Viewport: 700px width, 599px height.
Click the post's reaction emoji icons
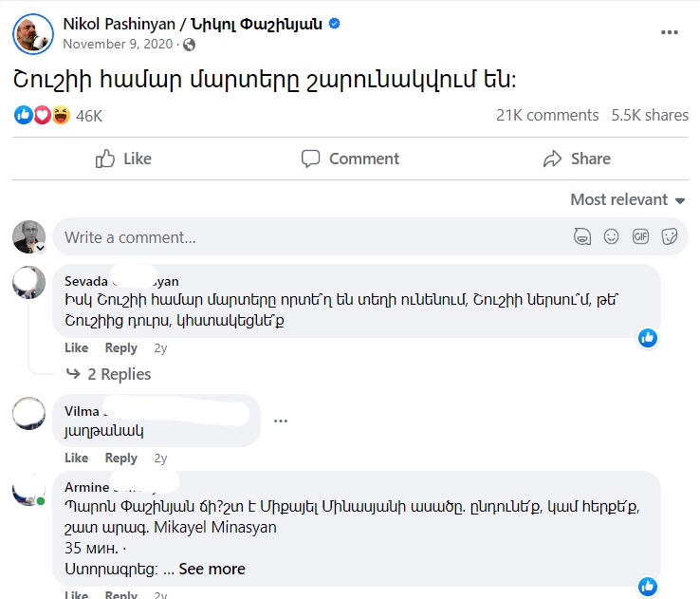pyautogui.click(x=43, y=115)
